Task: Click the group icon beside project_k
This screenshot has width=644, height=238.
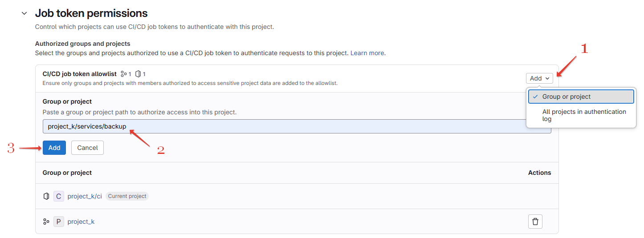Action: point(46,222)
